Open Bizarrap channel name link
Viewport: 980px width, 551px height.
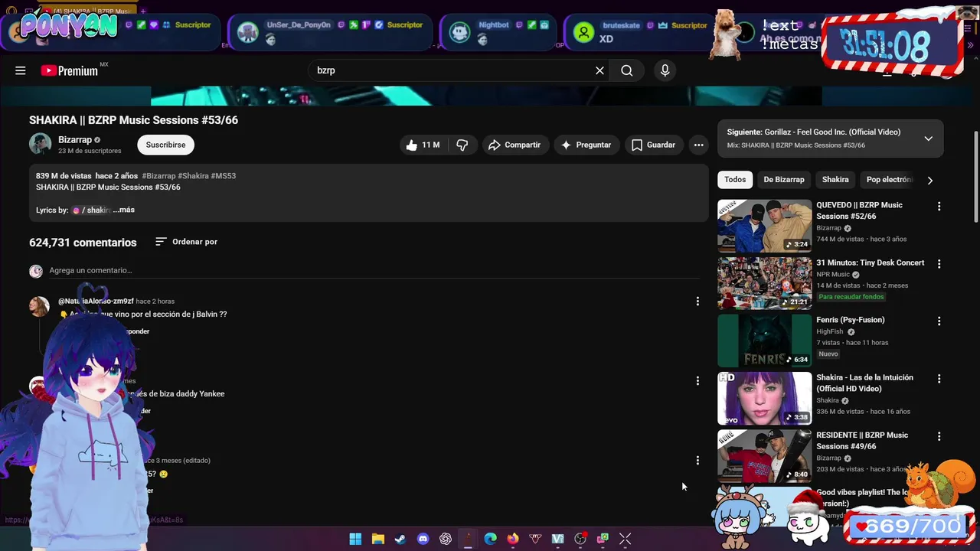[75, 140]
